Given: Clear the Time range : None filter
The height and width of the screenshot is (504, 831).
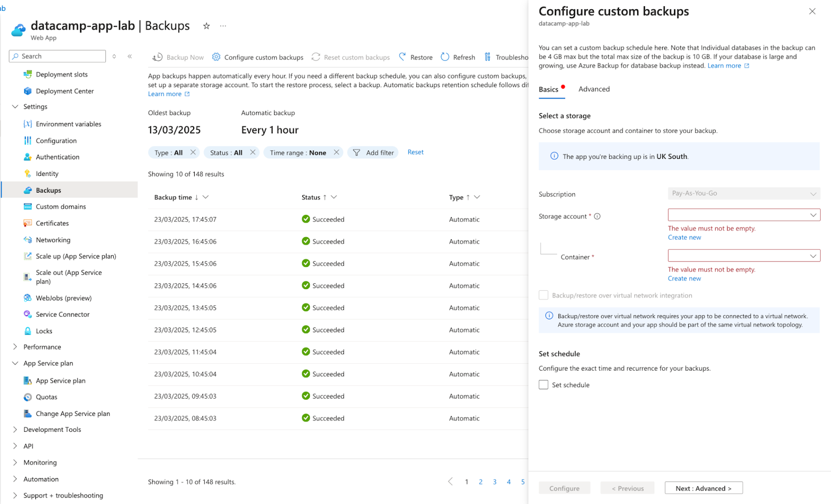Looking at the screenshot, I should 336,152.
